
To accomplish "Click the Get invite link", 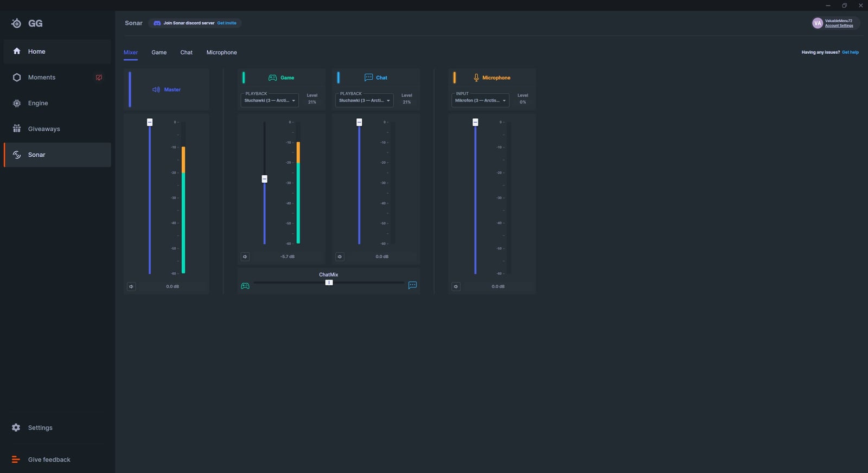I will point(227,23).
